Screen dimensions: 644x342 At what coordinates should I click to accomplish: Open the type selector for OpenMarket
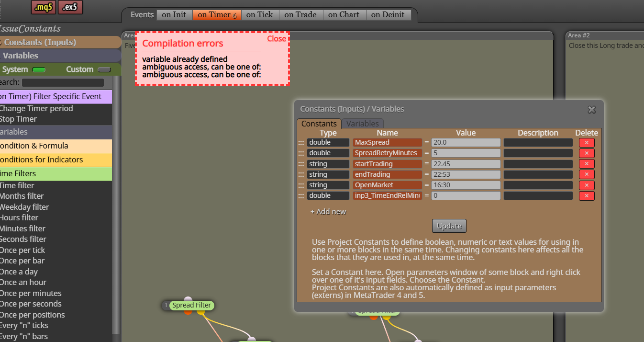coord(328,185)
